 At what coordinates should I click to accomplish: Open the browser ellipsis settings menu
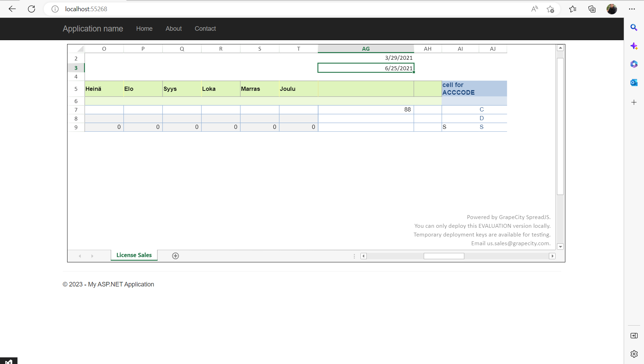coord(632,9)
